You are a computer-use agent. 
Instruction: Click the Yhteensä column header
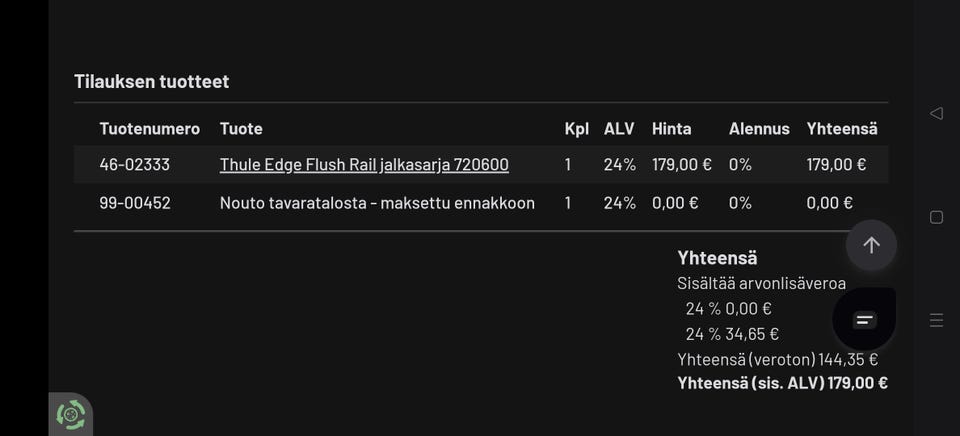tap(842, 129)
